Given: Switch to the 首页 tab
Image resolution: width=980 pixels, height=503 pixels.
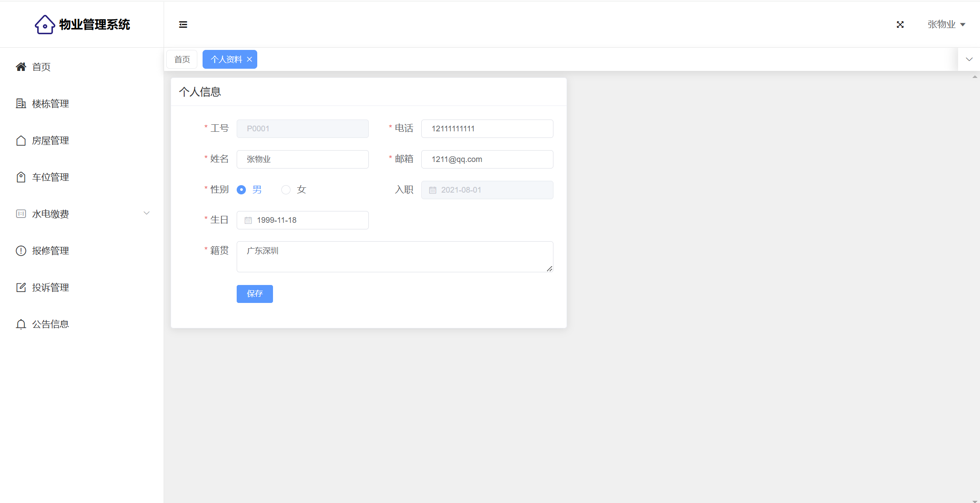Looking at the screenshot, I should point(182,59).
